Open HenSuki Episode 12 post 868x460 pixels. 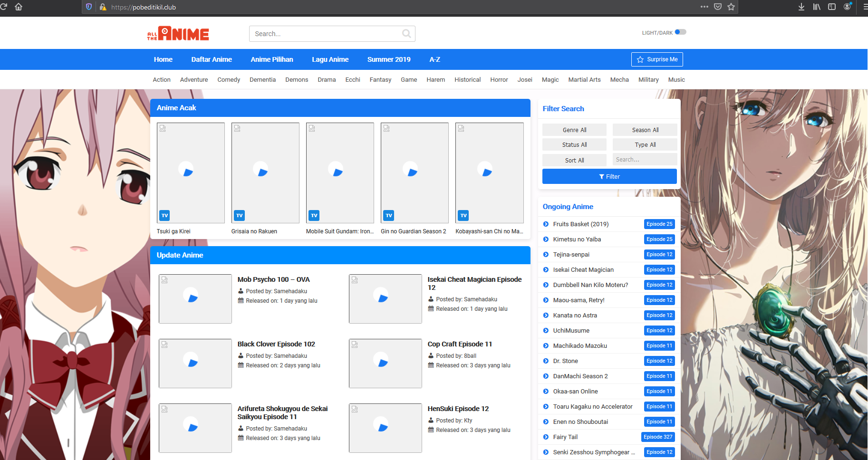pyautogui.click(x=458, y=409)
